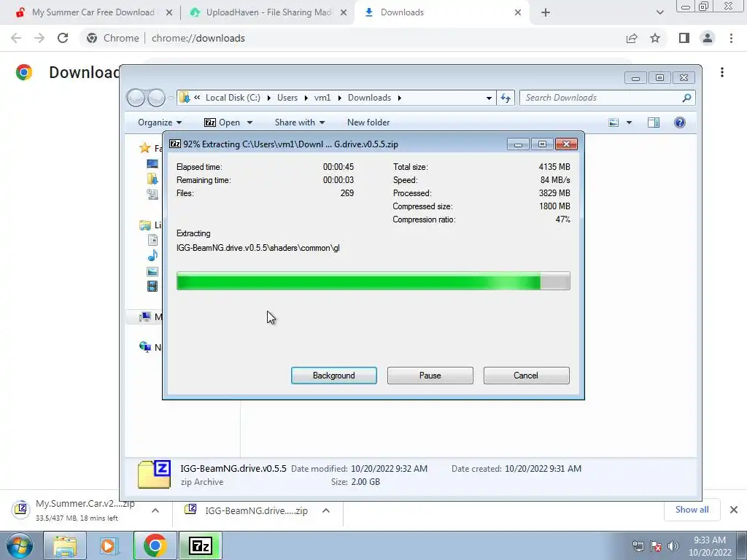Switch to UploadHaven tab

click(268, 12)
